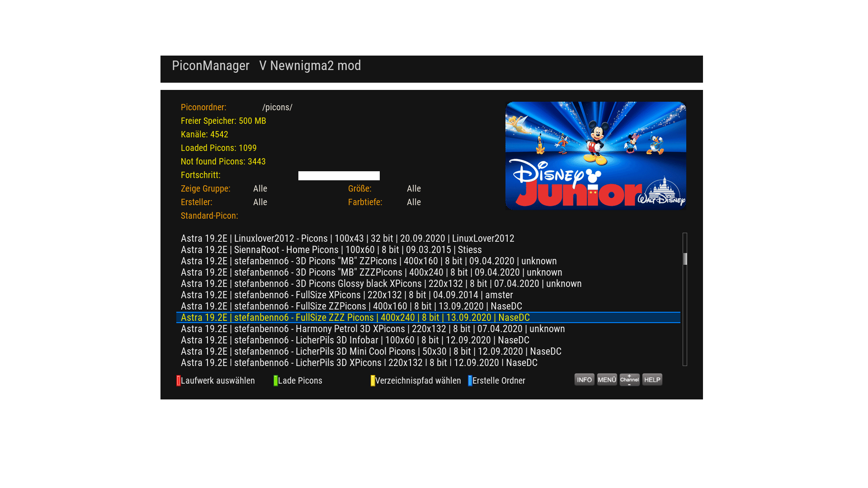Click green Lade Picons color key

tap(298, 380)
